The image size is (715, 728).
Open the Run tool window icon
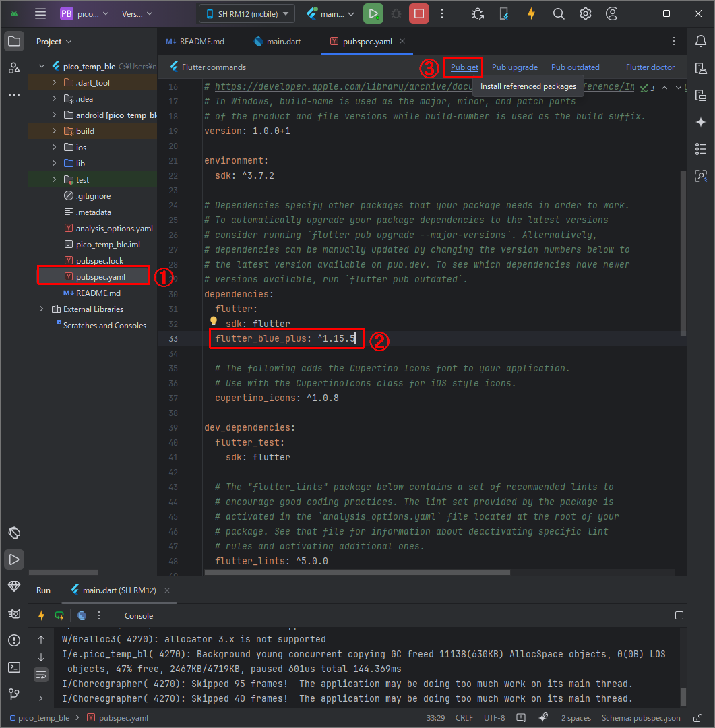coord(14,559)
